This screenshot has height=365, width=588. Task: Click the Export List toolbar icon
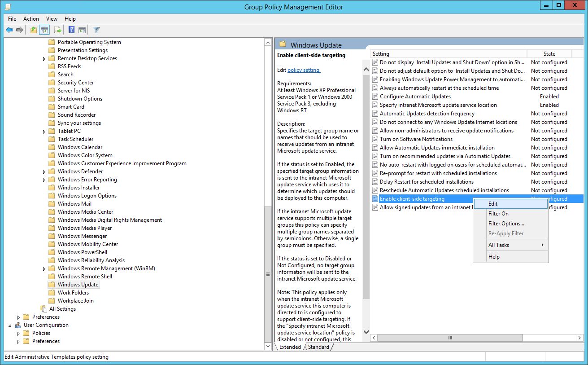57,30
